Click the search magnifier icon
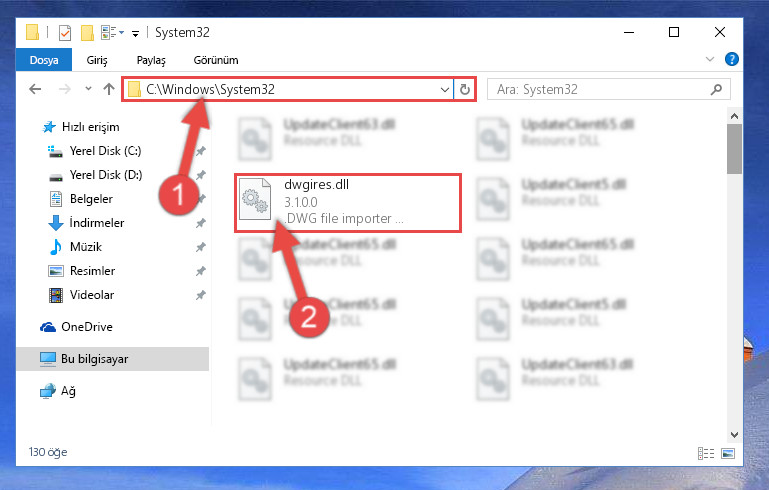 pyautogui.click(x=717, y=89)
